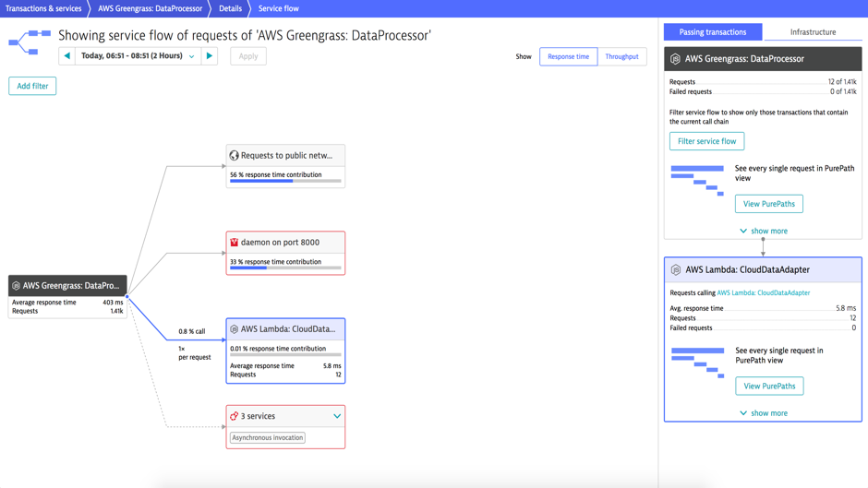Click View PurePaths under CloudDataAdapter
868x488 pixels.
coord(769,386)
